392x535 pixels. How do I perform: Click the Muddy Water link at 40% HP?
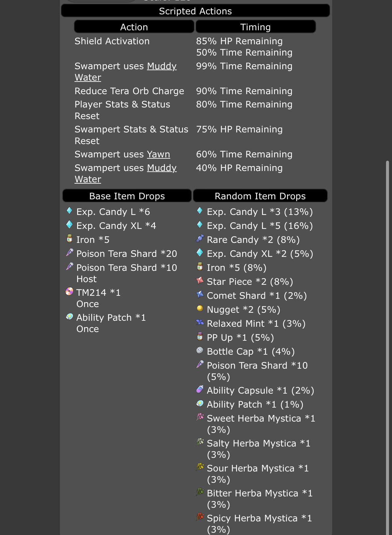tap(126, 173)
